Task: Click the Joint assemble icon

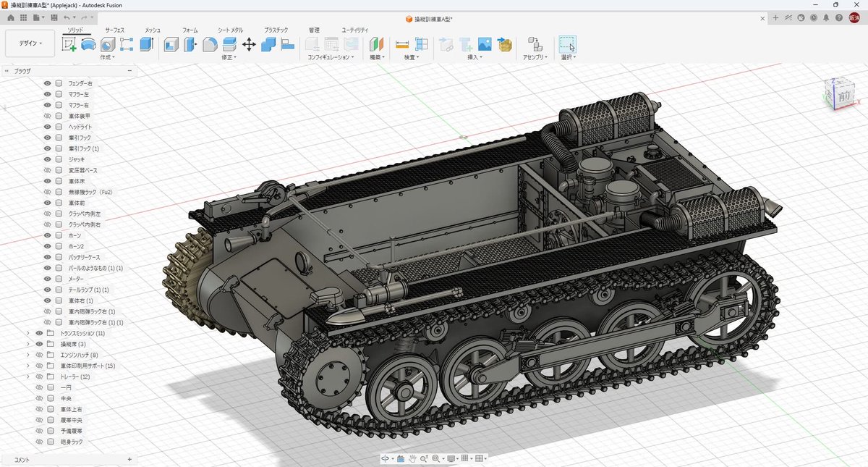Action: tap(535, 45)
